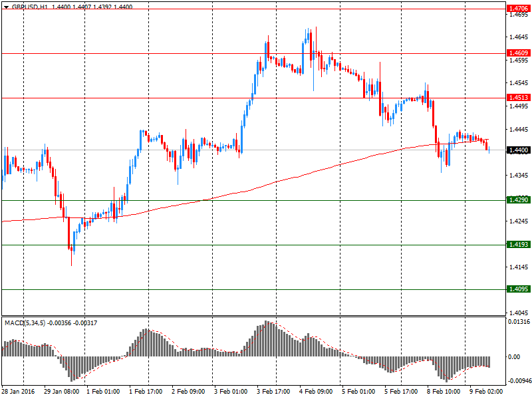Click the MACD(5,34,5) indicator label
The height and width of the screenshot is (399, 532).
coord(25,323)
